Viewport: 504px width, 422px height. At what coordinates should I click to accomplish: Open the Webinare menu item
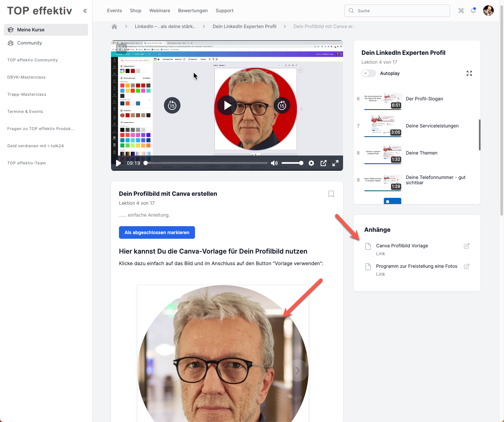[160, 11]
